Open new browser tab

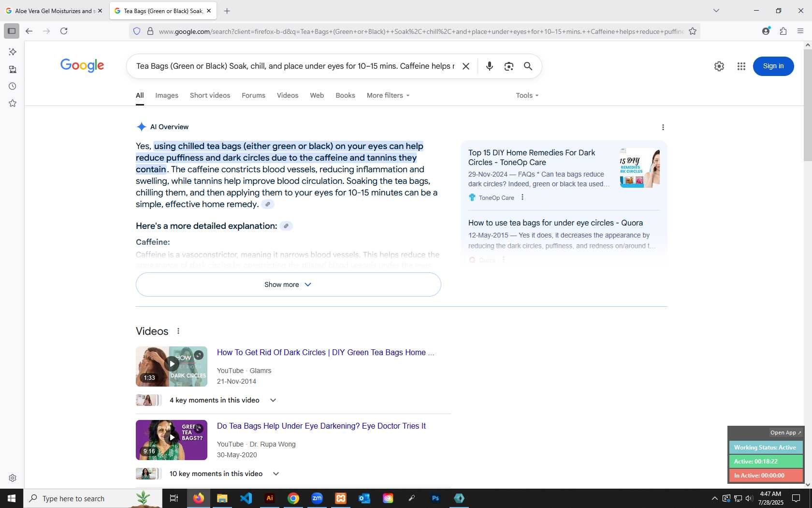click(x=227, y=11)
